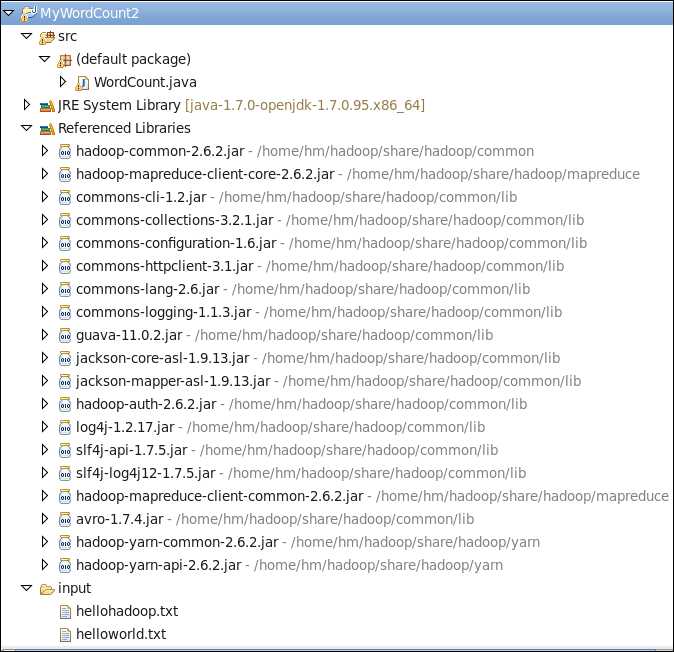Collapse the default package node
The width and height of the screenshot is (674, 652).
[45, 59]
